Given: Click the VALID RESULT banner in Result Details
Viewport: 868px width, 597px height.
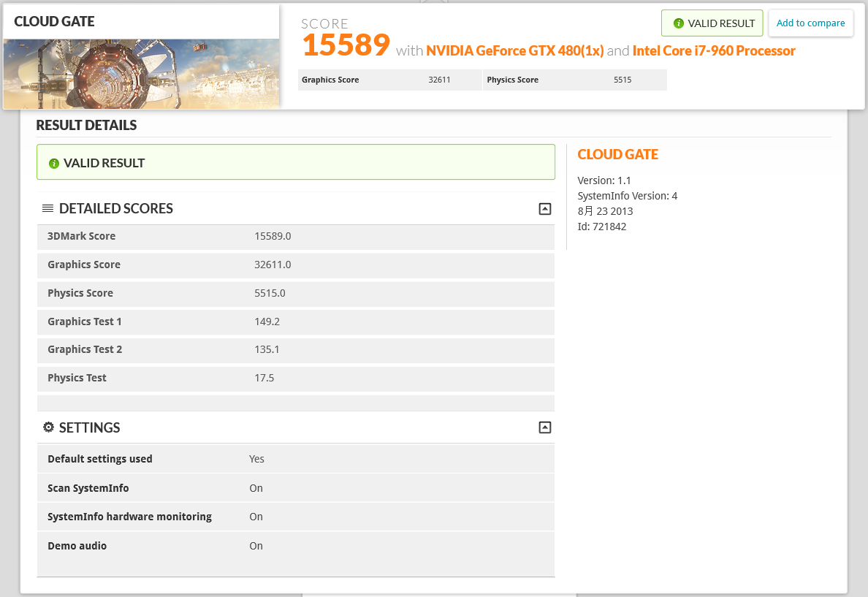Looking at the screenshot, I should click(x=296, y=162).
